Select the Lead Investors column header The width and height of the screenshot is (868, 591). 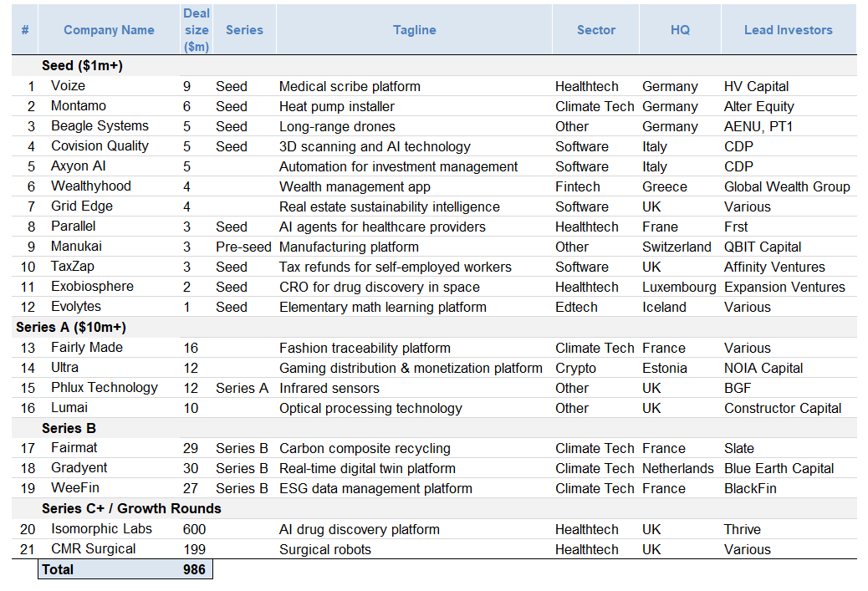click(x=789, y=30)
